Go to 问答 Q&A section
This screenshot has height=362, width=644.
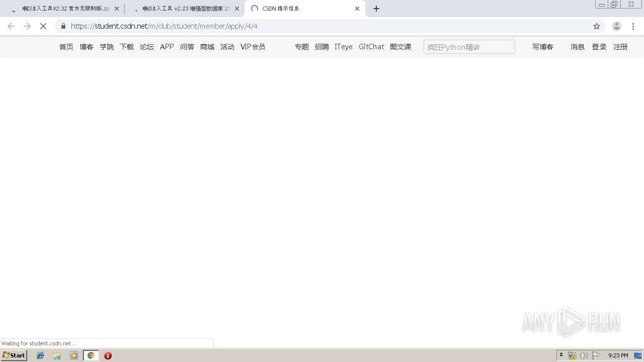[187, 47]
